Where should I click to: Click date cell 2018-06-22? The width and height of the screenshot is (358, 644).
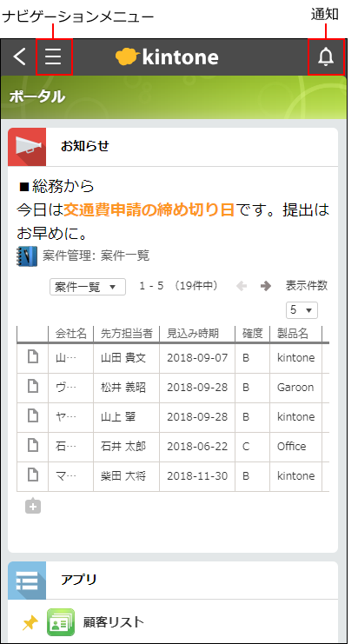197,447
